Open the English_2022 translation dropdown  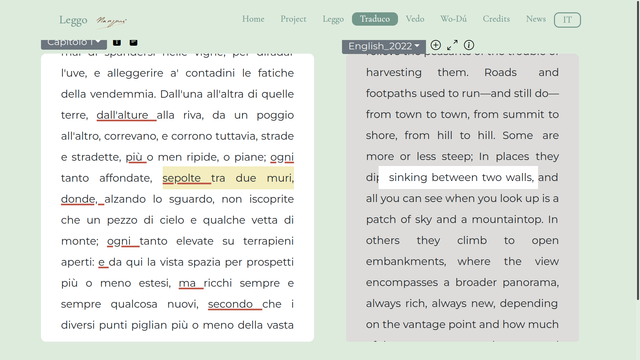point(384,47)
